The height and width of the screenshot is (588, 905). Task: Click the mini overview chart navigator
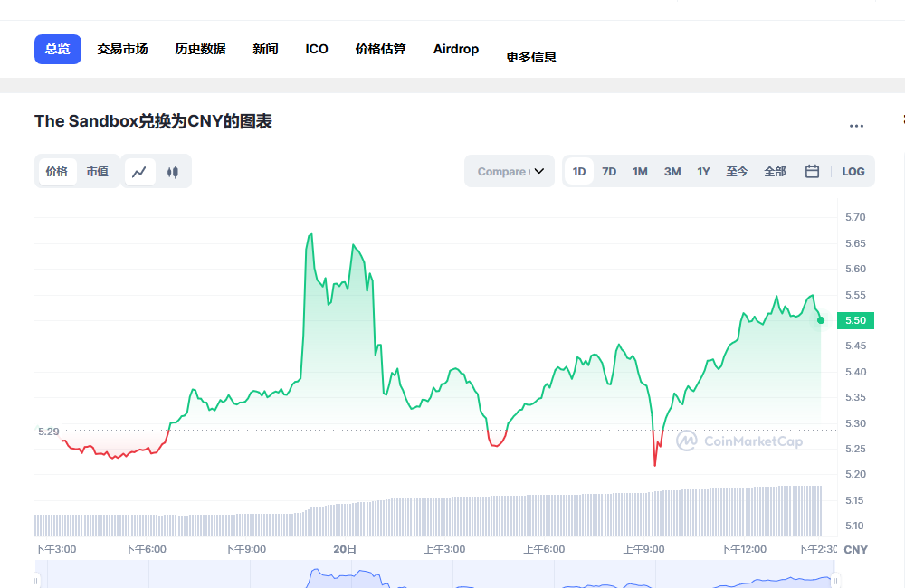tap(436, 574)
